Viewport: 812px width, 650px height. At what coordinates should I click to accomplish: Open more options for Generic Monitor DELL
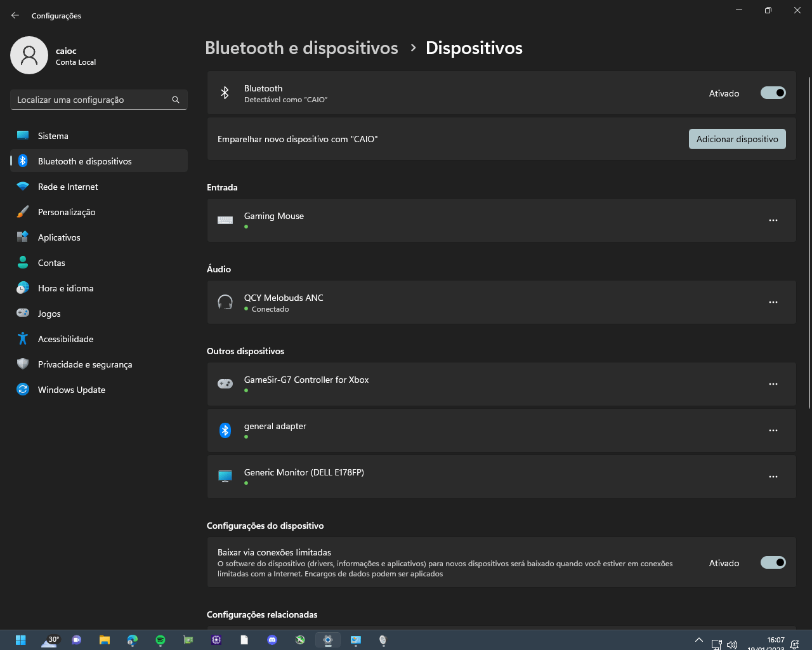click(773, 477)
